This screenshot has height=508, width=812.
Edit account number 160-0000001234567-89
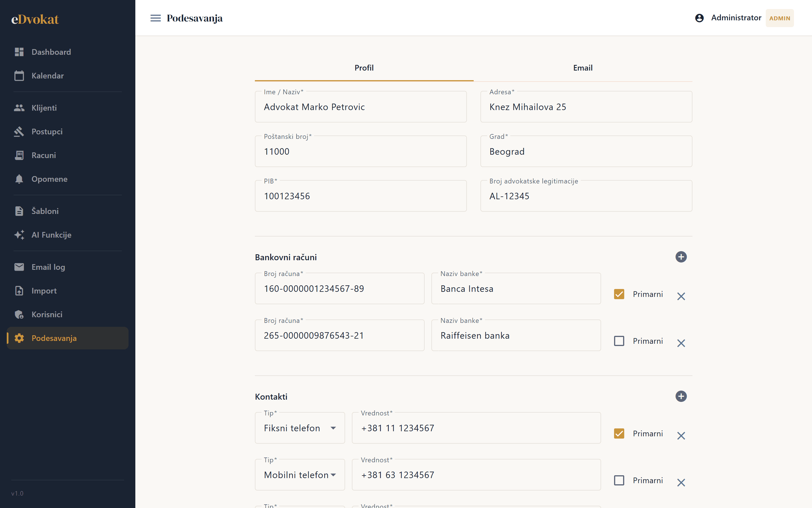coord(339,289)
